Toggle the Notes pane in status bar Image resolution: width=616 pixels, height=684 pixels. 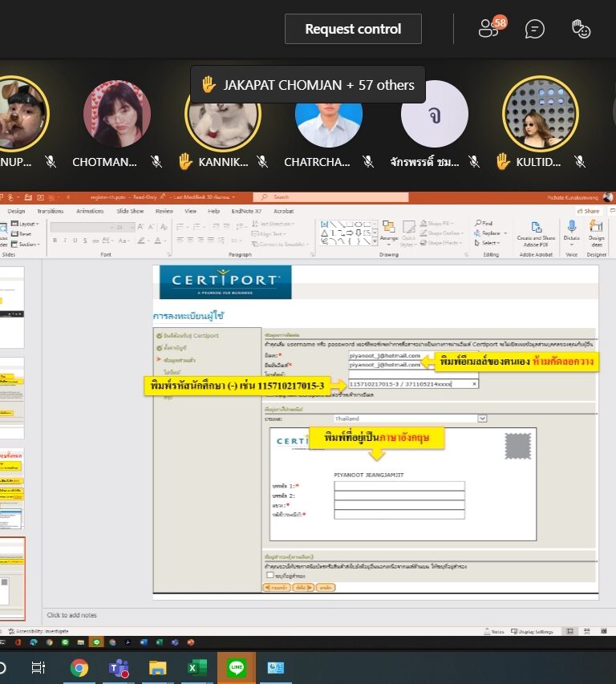[494, 632]
